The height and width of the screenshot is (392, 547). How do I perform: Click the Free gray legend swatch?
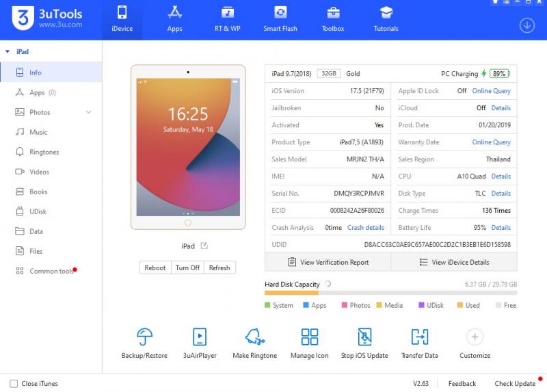[498, 305]
